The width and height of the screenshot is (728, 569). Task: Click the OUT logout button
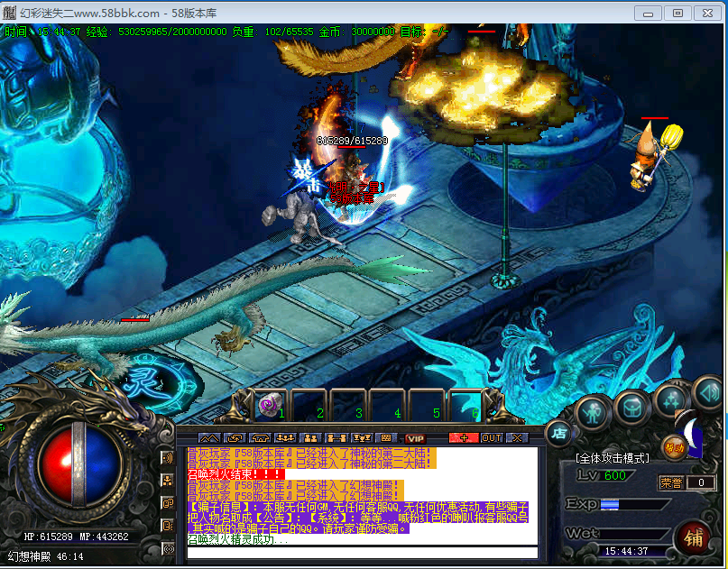tap(492, 438)
